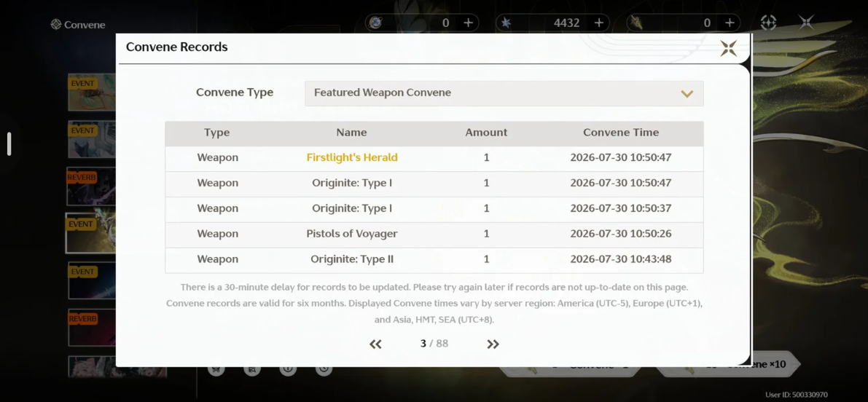Click the Convene Records title
This screenshot has height=402, width=868.
(x=176, y=47)
